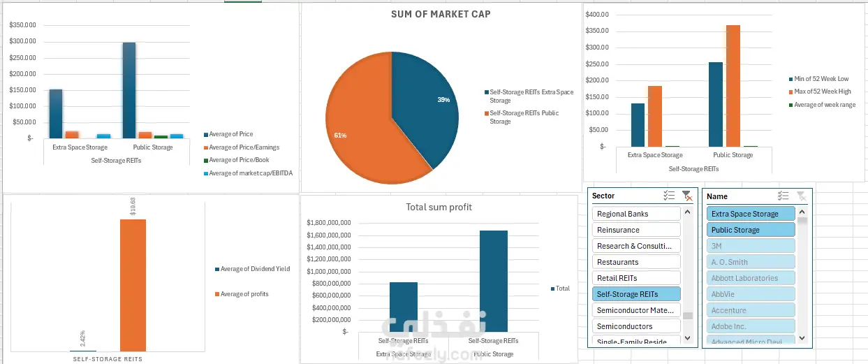Enable multi-select on the Name slicer
Image resolution: width=868 pixels, height=364 pixels.
(x=784, y=196)
